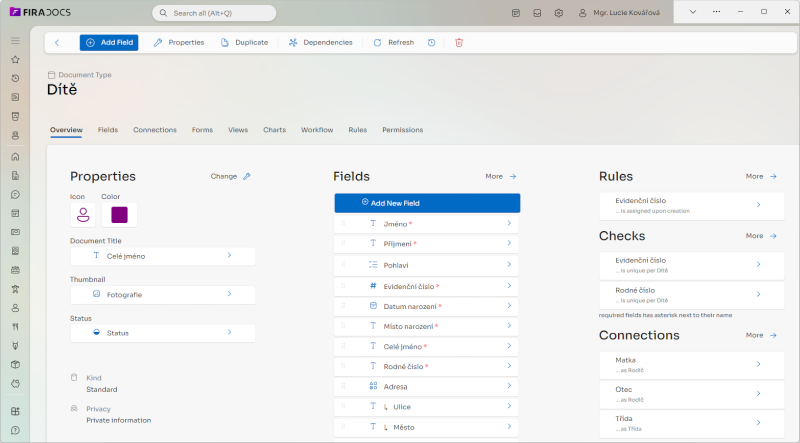Open the Matka connection row

pyautogui.click(x=692, y=364)
